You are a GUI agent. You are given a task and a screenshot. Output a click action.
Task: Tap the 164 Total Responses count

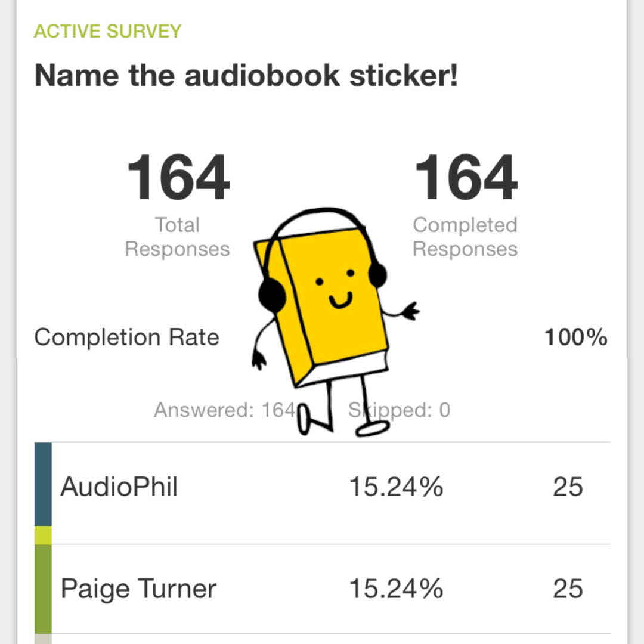click(178, 179)
